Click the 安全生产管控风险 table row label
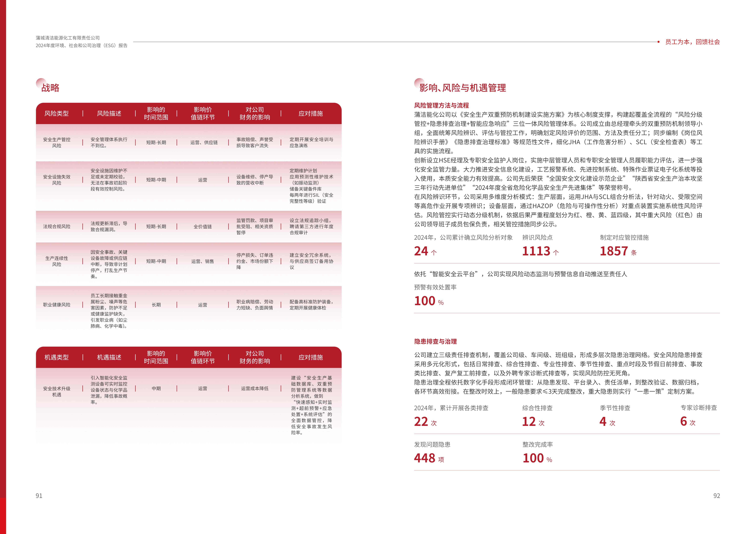 57,142
